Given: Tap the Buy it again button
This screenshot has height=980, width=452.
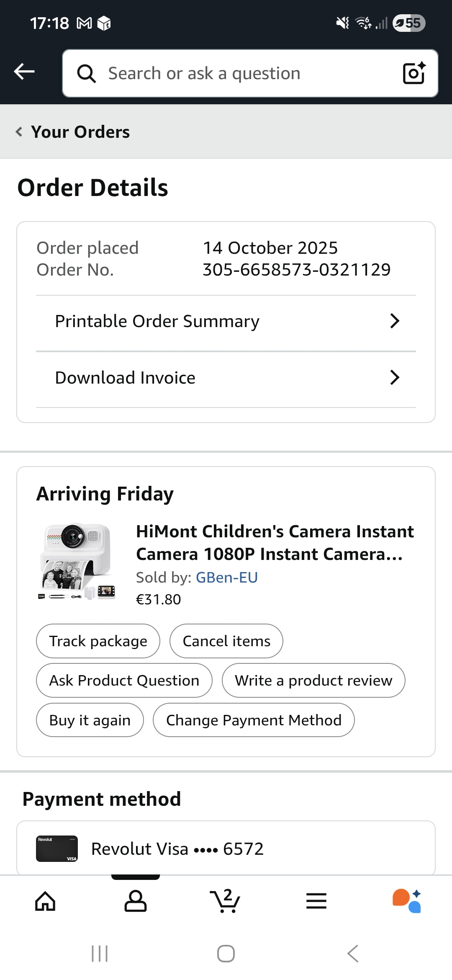Looking at the screenshot, I should pos(90,720).
